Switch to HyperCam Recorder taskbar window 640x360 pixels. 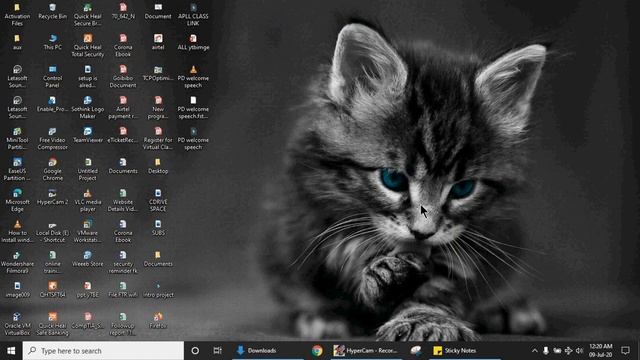[366, 351]
